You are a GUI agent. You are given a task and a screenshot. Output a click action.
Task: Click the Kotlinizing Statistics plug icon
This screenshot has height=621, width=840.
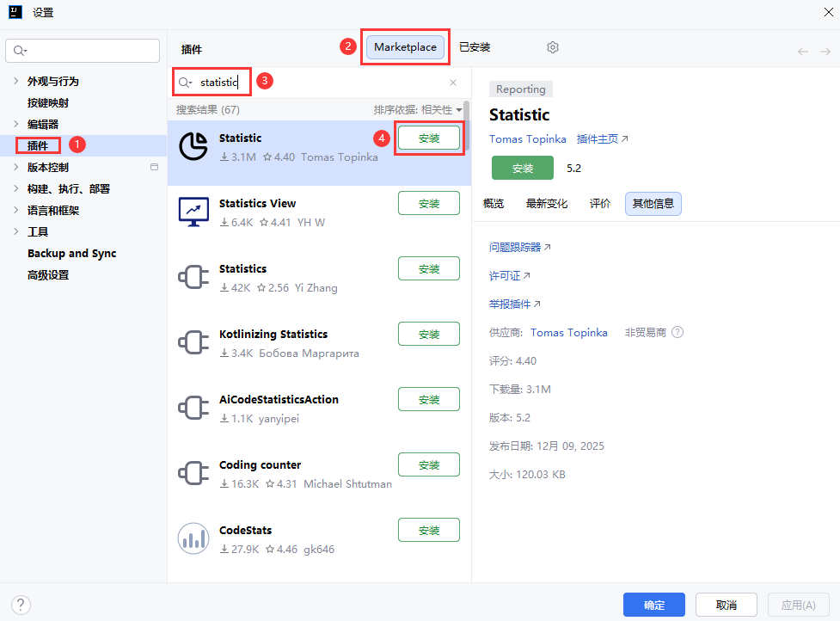pos(193,342)
